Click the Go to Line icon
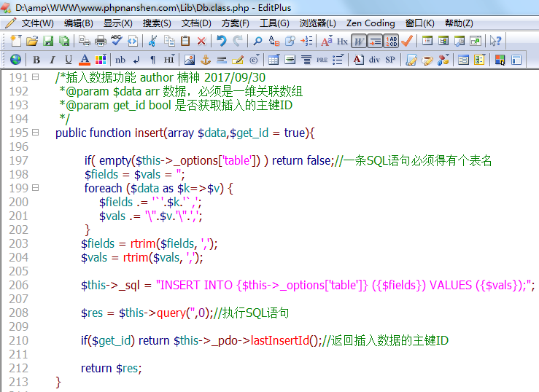 pyautogui.click(x=306, y=42)
